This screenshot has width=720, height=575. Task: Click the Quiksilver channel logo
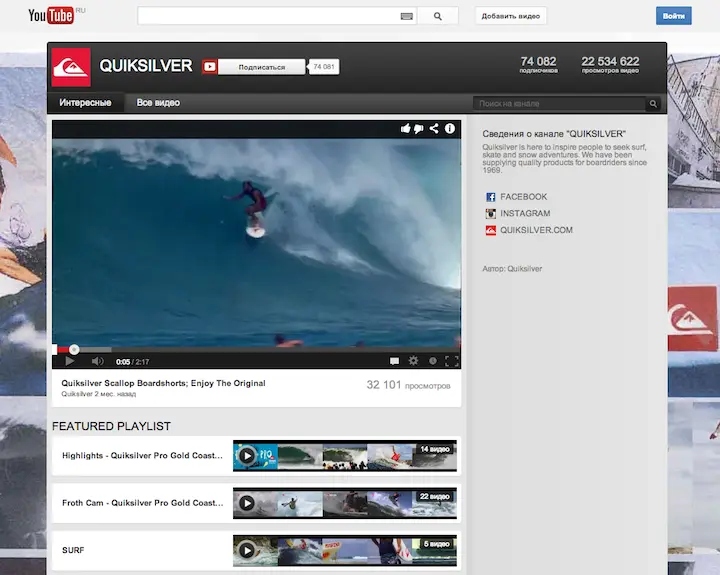(x=71, y=67)
